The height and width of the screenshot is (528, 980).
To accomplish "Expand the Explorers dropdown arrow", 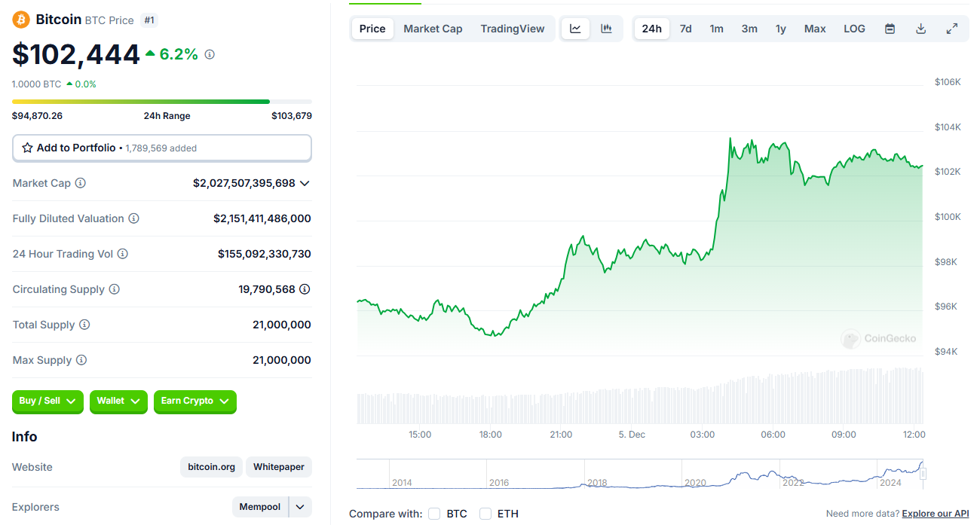I will [x=300, y=507].
